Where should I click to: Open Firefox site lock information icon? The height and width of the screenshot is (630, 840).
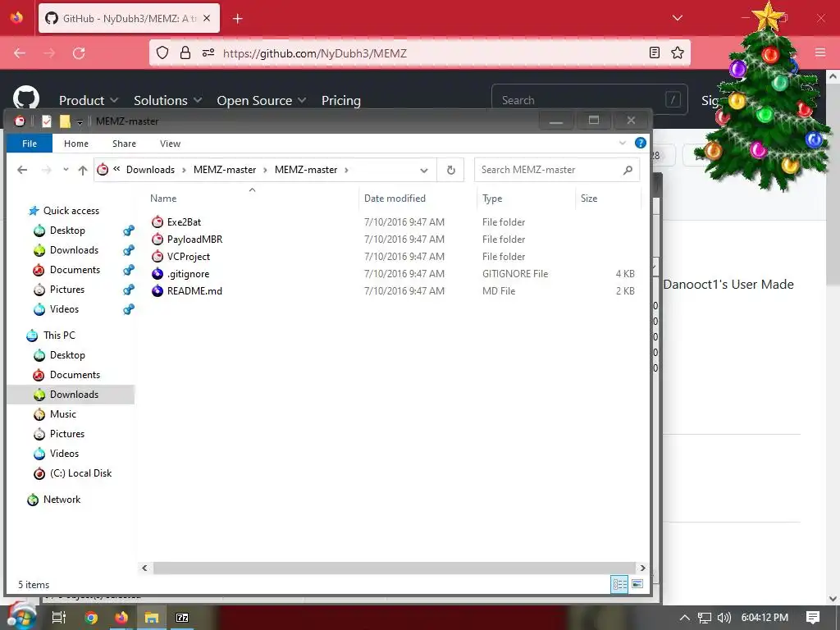[185, 52]
